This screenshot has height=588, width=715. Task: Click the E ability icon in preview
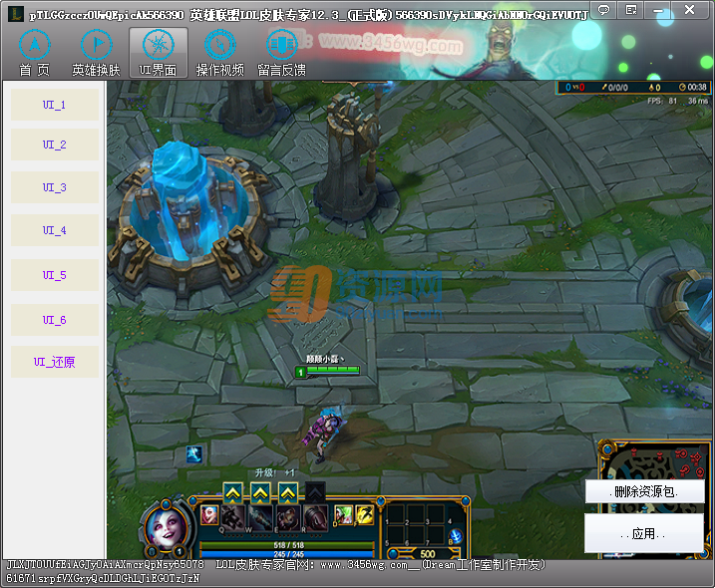(x=288, y=517)
